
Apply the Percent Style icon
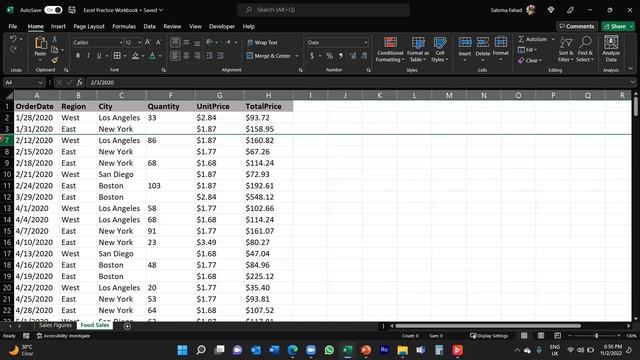[x=329, y=56]
